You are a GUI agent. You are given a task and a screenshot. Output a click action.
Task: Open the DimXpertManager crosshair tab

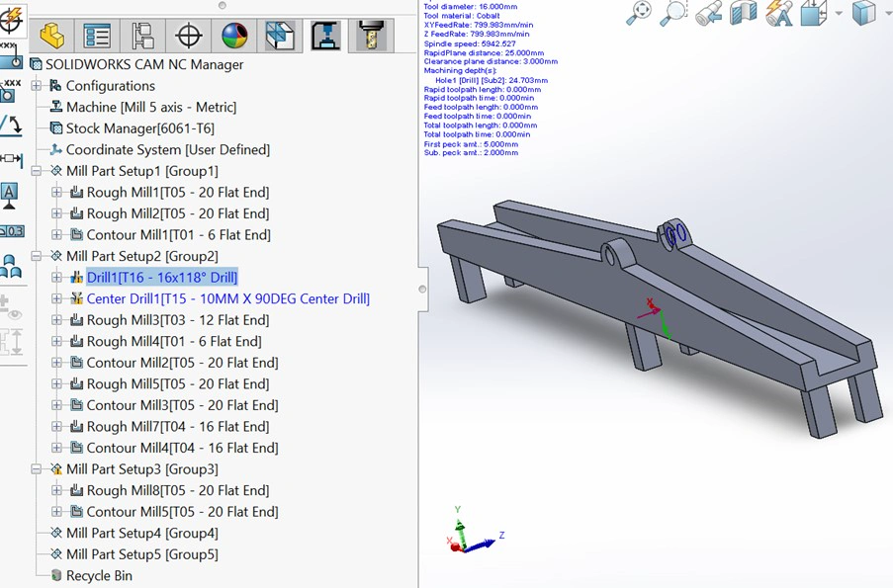coord(189,36)
